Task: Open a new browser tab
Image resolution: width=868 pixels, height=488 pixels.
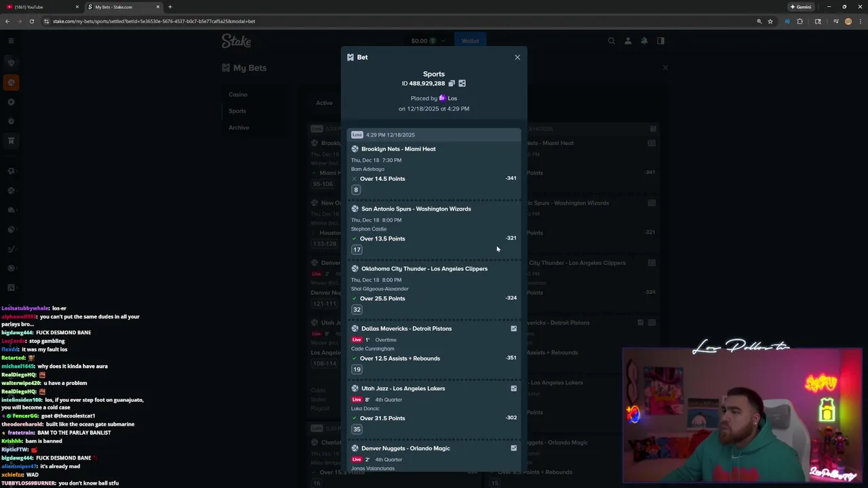Action: coord(170,7)
